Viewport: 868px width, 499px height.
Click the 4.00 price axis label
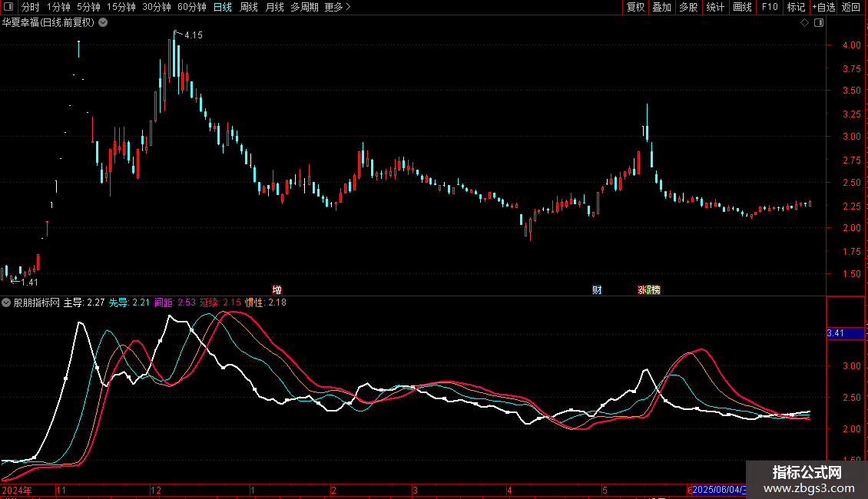click(x=851, y=45)
